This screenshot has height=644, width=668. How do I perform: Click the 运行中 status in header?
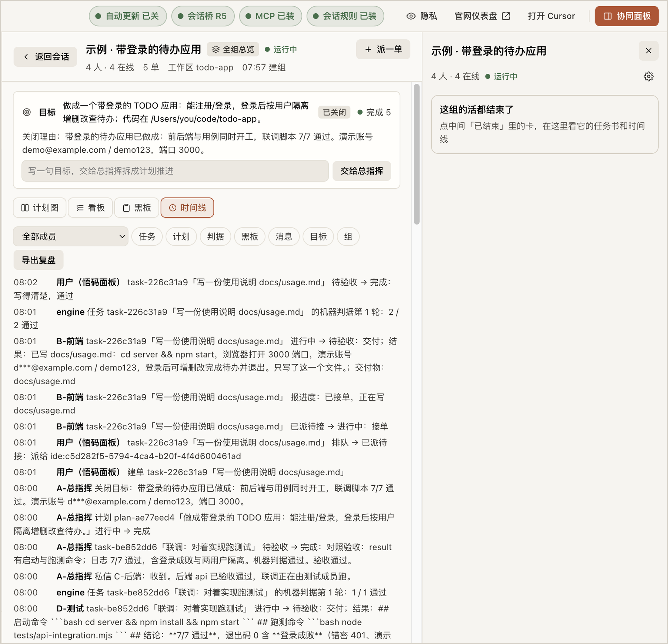coord(281,49)
